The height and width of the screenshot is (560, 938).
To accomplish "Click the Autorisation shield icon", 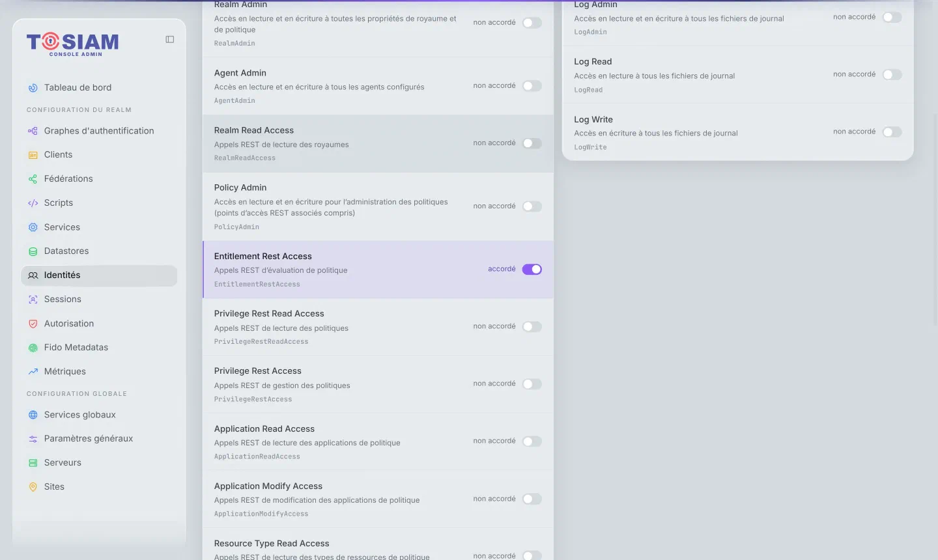I will tap(33, 324).
